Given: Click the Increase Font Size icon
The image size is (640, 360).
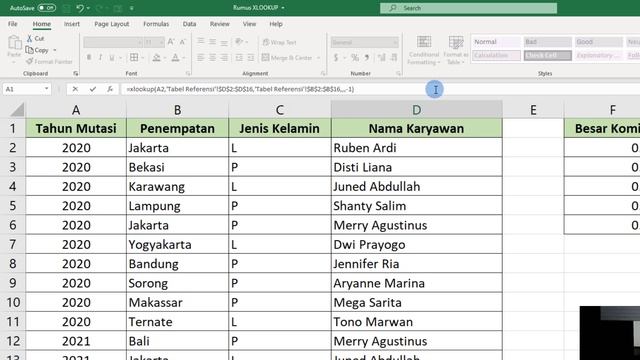Looking at the screenshot, I should (x=171, y=42).
